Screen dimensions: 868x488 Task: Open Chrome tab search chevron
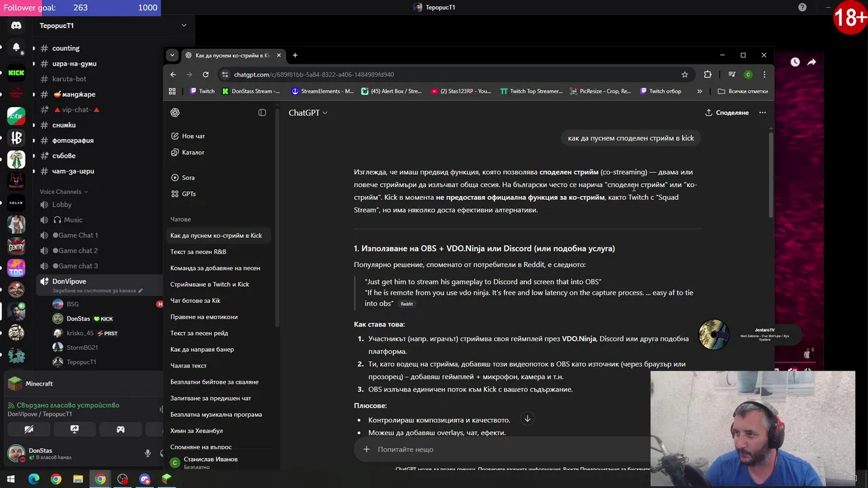(172, 56)
